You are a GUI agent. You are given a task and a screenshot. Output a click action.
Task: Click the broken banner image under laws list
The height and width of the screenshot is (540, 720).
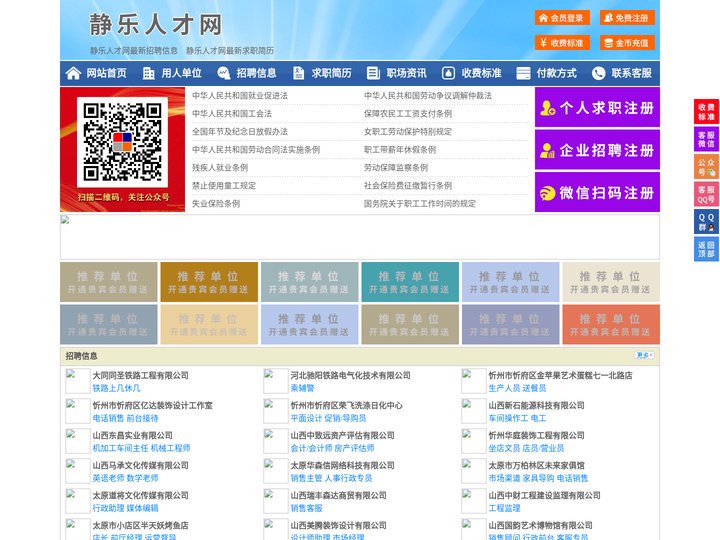pos(360,237)
